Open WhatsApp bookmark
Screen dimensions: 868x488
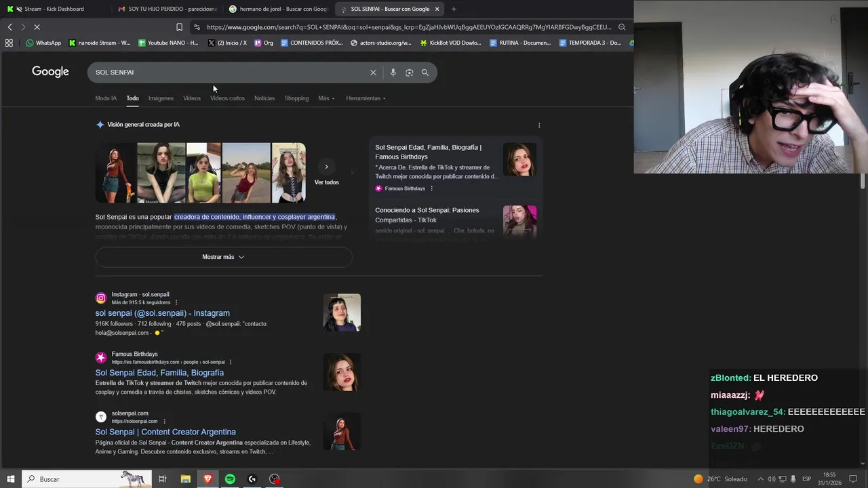coord(43,43)
